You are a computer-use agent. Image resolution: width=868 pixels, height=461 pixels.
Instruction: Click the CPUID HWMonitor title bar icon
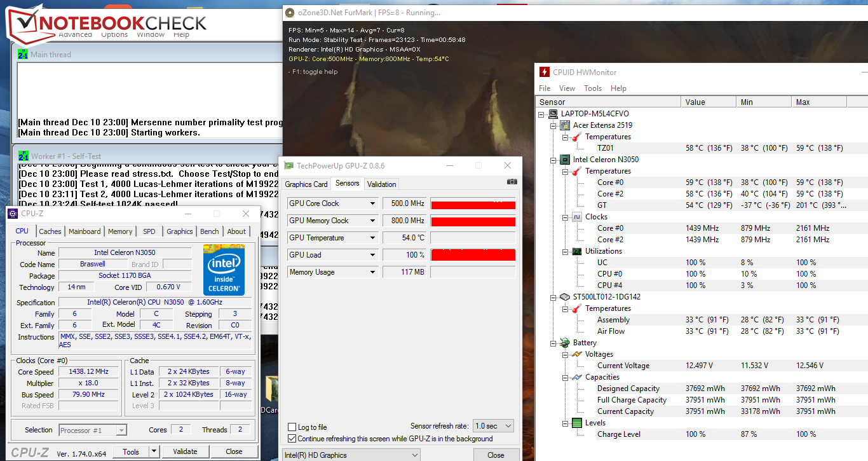(x=544, y=72)
